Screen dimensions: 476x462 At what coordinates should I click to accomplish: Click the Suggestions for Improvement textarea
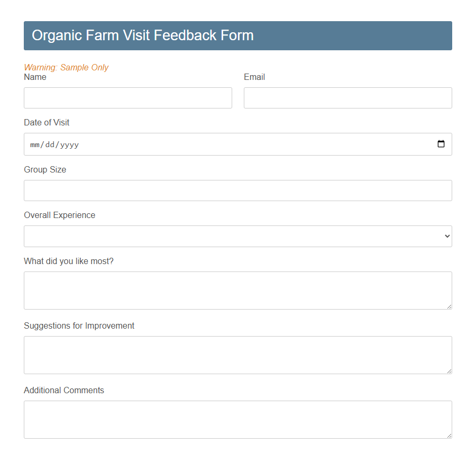point(238,355)
